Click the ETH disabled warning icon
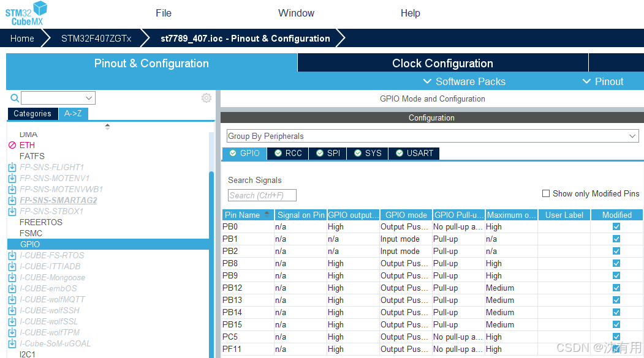The image size is (644, 358). [x=12, y=145]
